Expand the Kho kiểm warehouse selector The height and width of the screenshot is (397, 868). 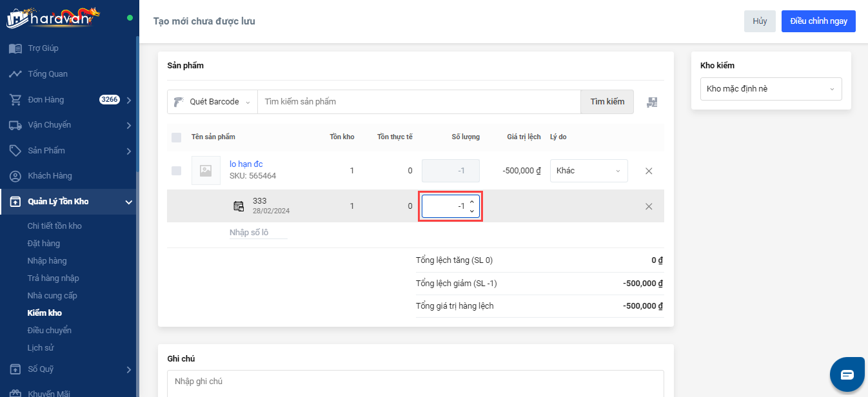click(771, 89)
